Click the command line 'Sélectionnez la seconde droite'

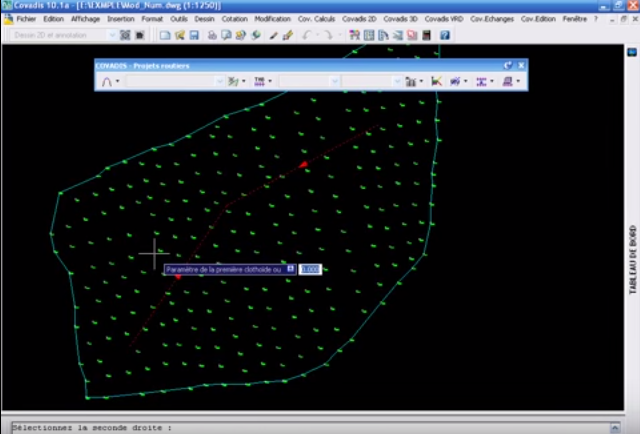click(92, 428)
